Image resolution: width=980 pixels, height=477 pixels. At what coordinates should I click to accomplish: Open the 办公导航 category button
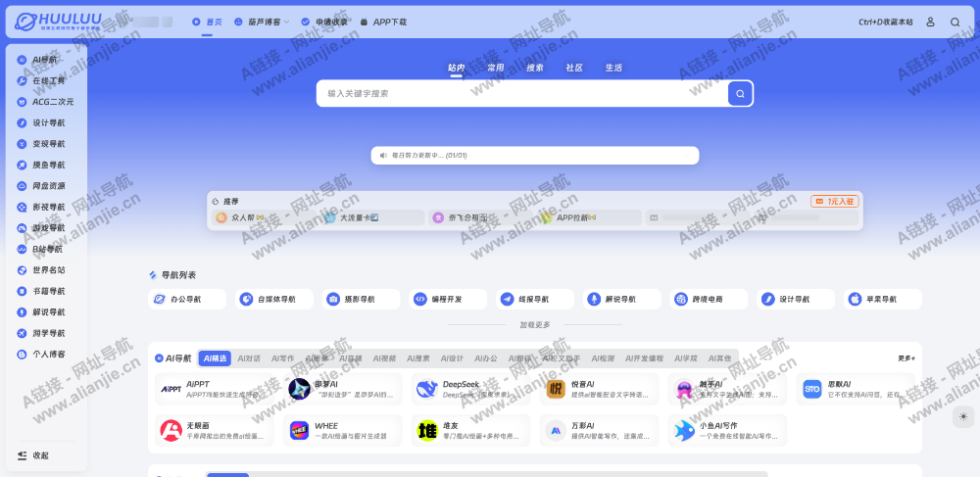coord(187,299)
